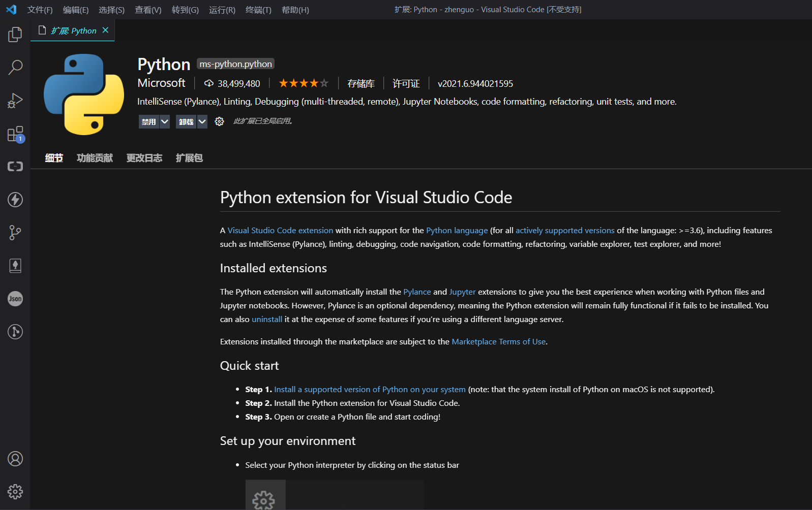The width and height of the screenshot is (812, 510).
Task: Open the 帮助(H) menu
Action: click(295, 10)
